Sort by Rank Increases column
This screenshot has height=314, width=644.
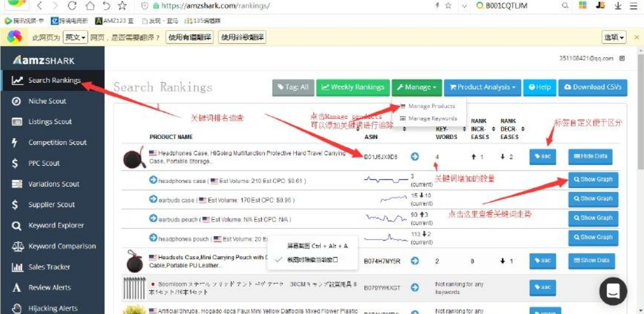pyautogui.click(x=493, y=129)
